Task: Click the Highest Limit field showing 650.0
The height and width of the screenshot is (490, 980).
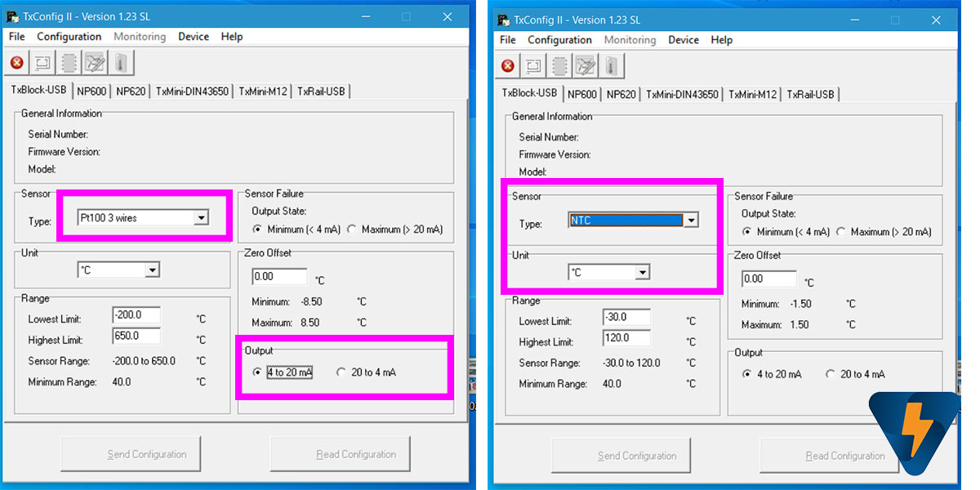Action: pyautogui.click(x=136, y=336)
